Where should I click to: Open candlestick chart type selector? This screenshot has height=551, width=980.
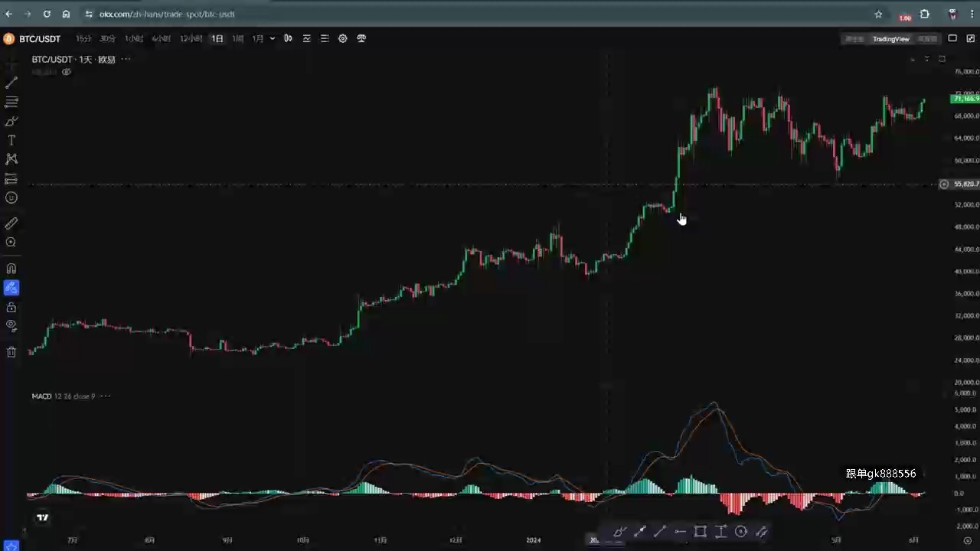tap(288, 38)
